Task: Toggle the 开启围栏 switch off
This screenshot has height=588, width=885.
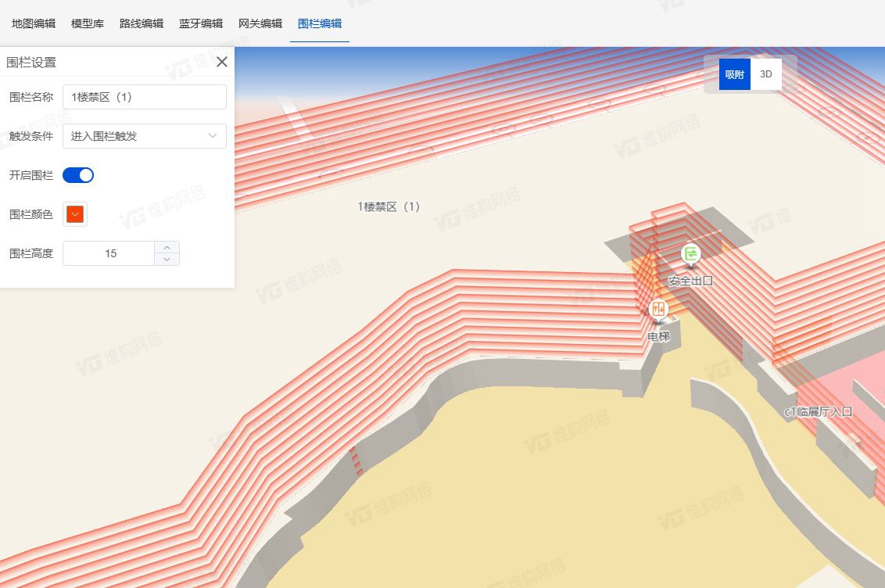Action: pos(78,175)
